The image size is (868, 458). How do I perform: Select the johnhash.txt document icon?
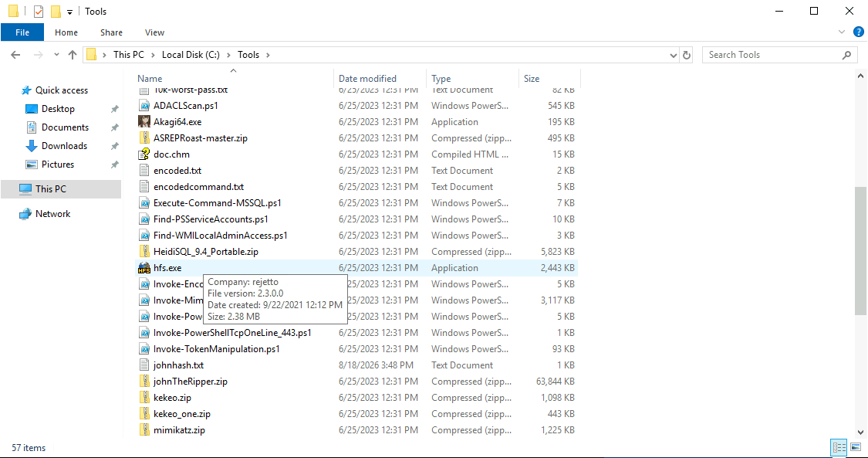point(144,365)
